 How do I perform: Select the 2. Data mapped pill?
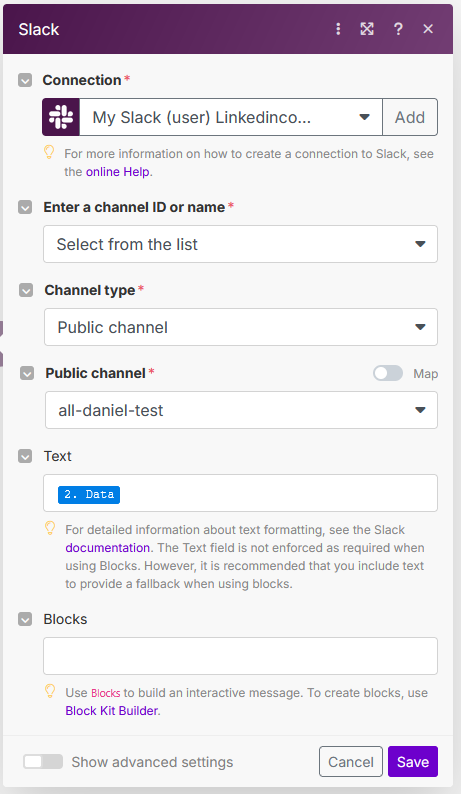point(89,494)
